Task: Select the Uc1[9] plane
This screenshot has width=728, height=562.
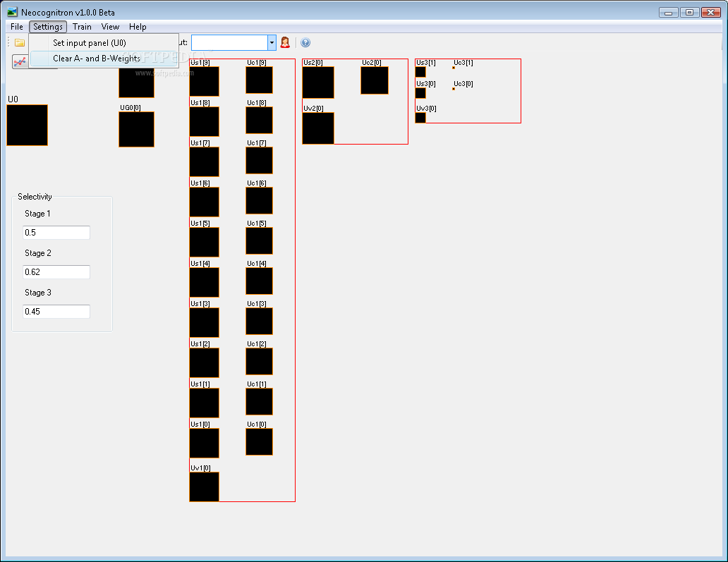Action: point(259,80)
